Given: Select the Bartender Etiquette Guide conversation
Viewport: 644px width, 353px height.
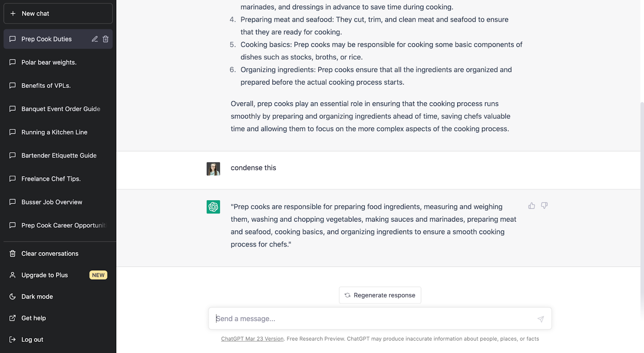Looking at the screenshot, I should (x=59, y=156).
